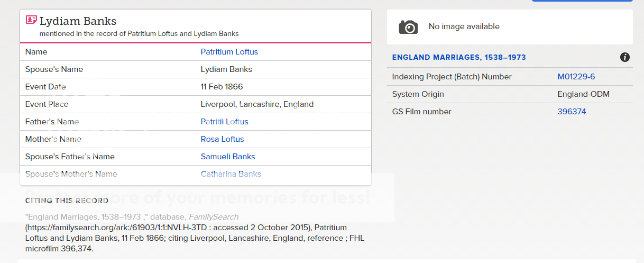Click the FamilySearch italic text in citation
The height and width of the screenshot is (263, 644).
[x=214, y=217]
